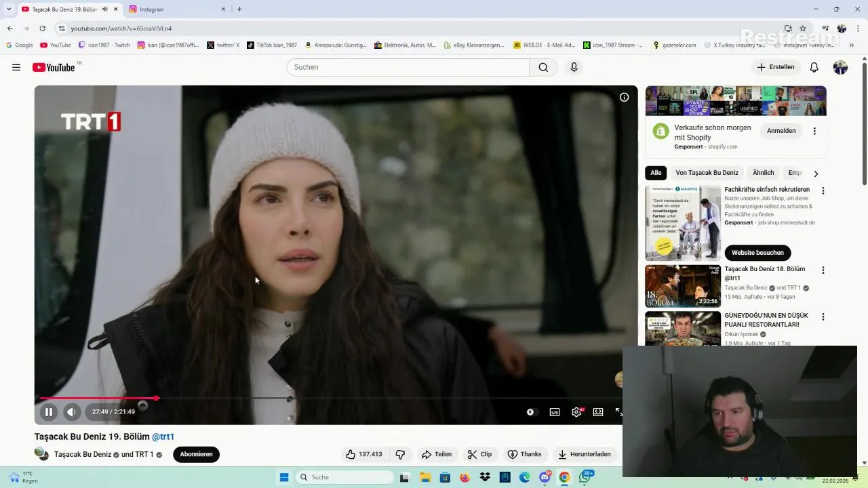868x488 pixels.
Task: Open the GÜNEYDOĞU'NUN EN DÜŞÜK video title
Action: point(766,320)
